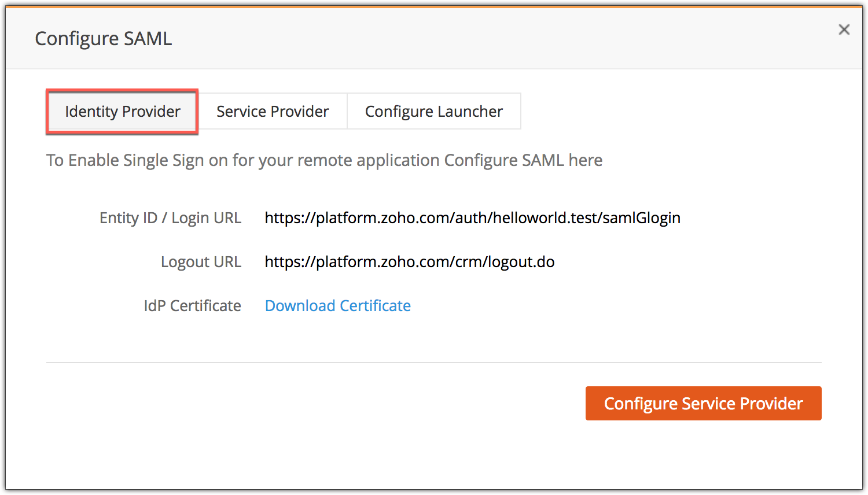Click the Entity ID / Login URL label

pos(170,218)
